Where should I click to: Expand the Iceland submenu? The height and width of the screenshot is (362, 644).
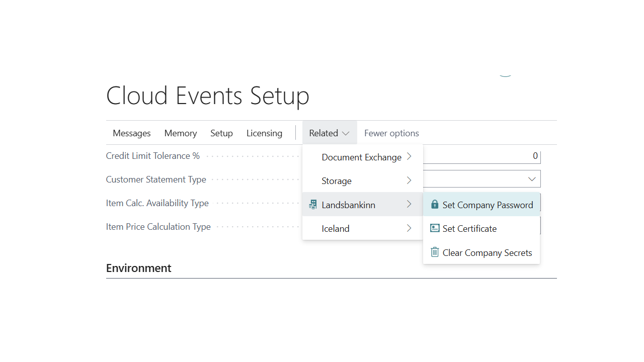pos(362,228)
